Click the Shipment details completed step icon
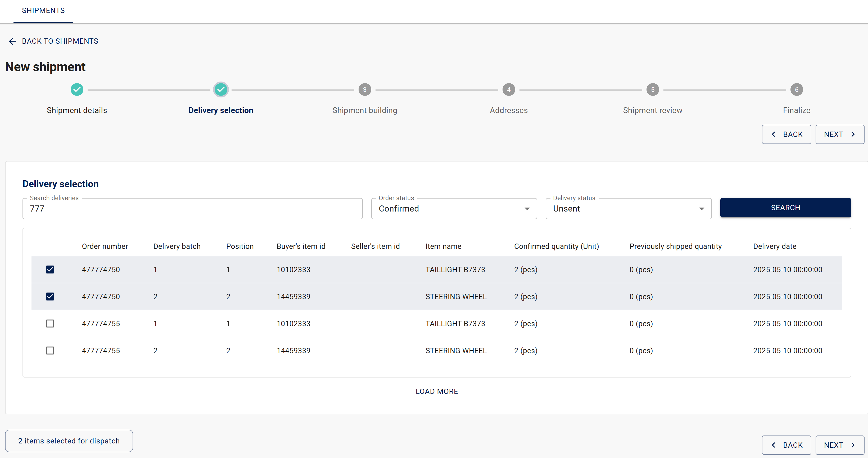Image resolution: width=868 pixels, height=458 pixels. point(77,90)
